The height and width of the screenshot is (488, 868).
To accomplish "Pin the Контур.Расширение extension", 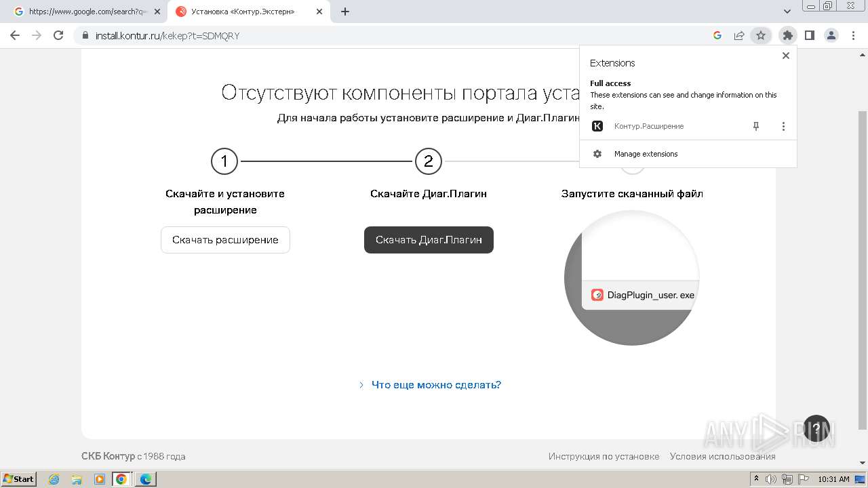I will tap(756, 126).
